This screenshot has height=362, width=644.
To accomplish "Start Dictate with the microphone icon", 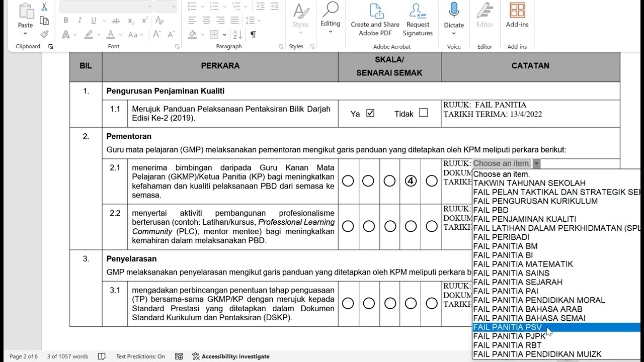I will [x=454, y=11].
